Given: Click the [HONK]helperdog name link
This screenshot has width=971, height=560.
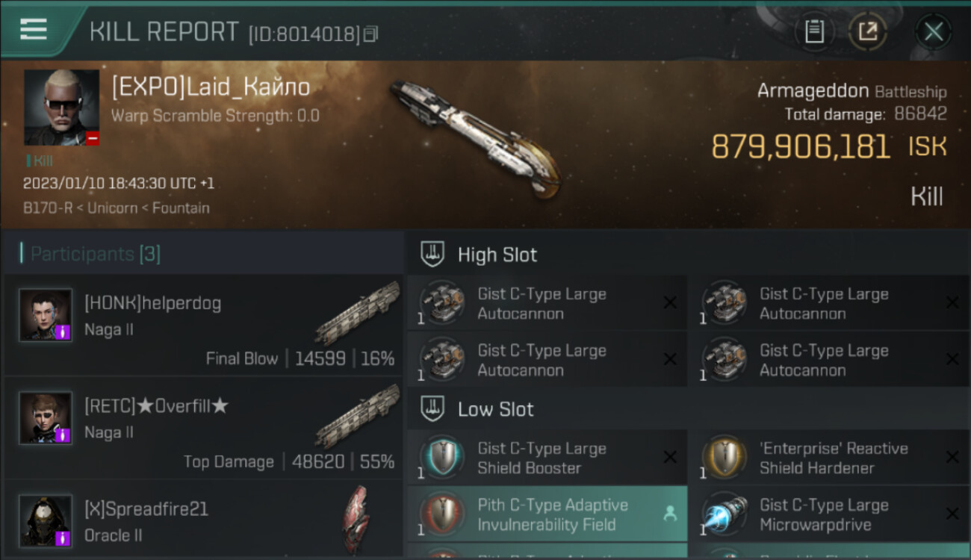Looking at the screenshot, I should (x=152, y=303).
